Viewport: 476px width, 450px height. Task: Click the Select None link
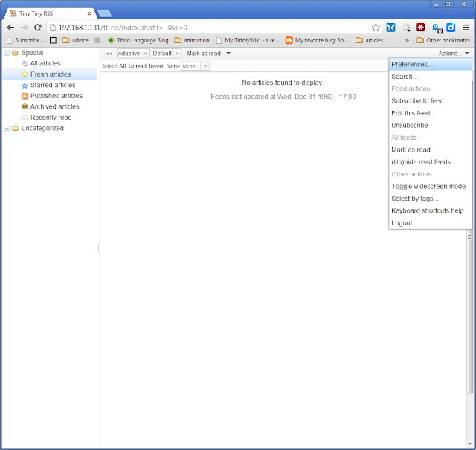173,66
